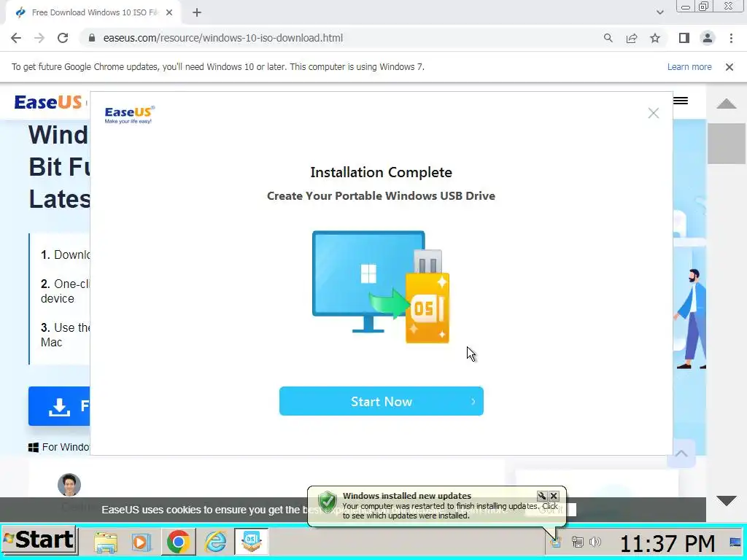Close the Windows updates notification balloon

tap(554, 496)
